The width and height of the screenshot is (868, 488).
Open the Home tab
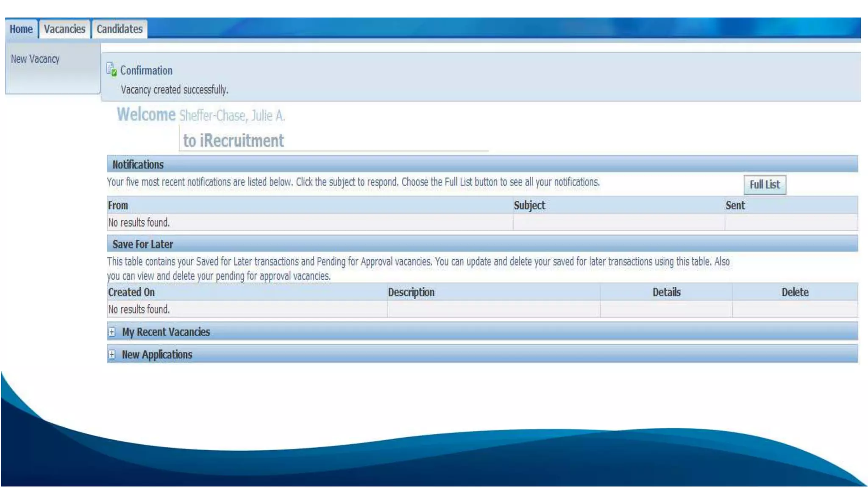pos(21,29)
